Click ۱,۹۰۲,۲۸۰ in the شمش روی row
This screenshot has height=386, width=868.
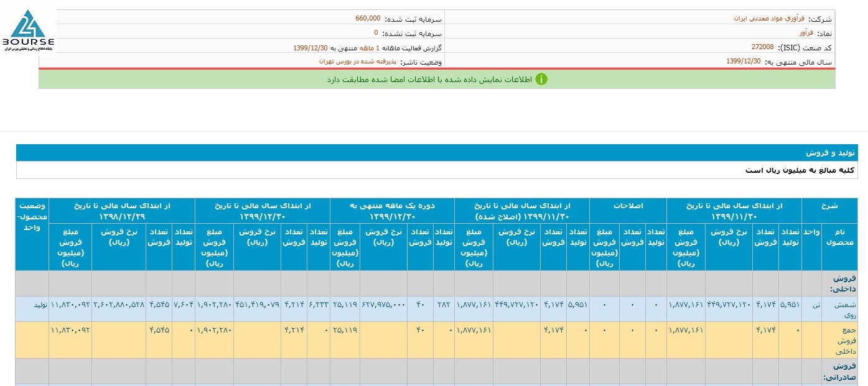click(215, 305)
